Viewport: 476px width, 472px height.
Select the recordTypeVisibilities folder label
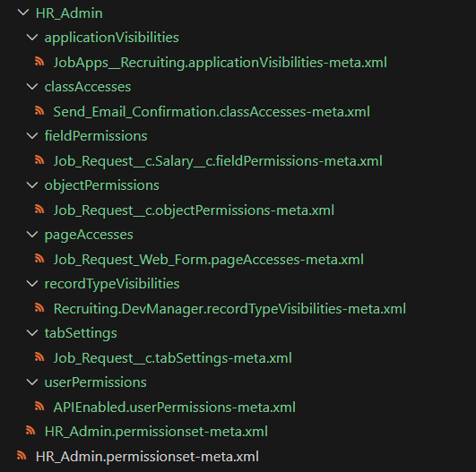(x=112, y=284)
